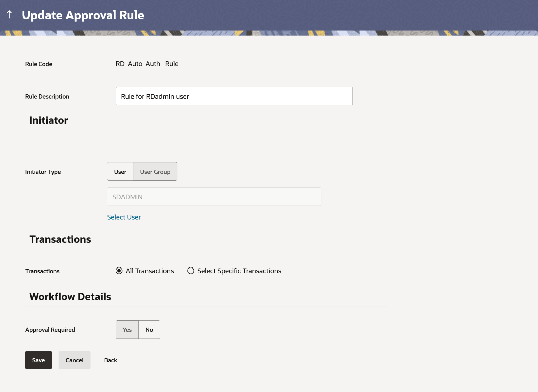Viewport: 538px width, 392px height.
Task: Click the up arrow back icon
Action: 9,15
